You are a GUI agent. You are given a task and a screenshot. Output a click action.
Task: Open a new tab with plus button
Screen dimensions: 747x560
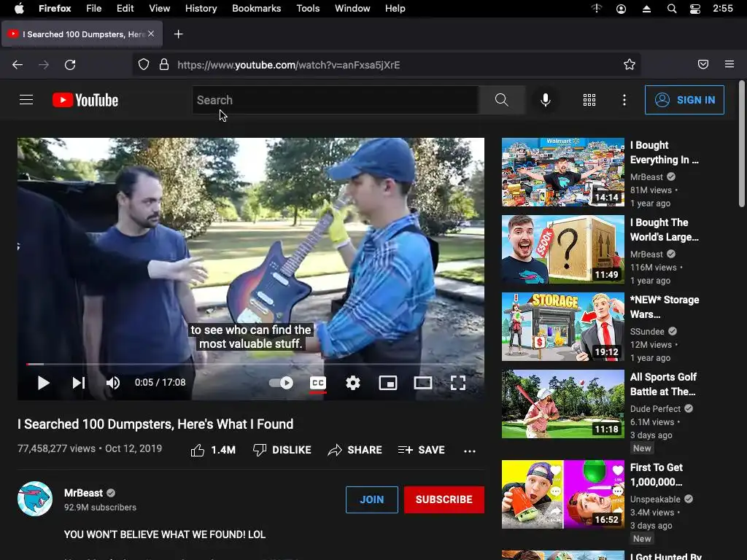[x=178, y=34]
